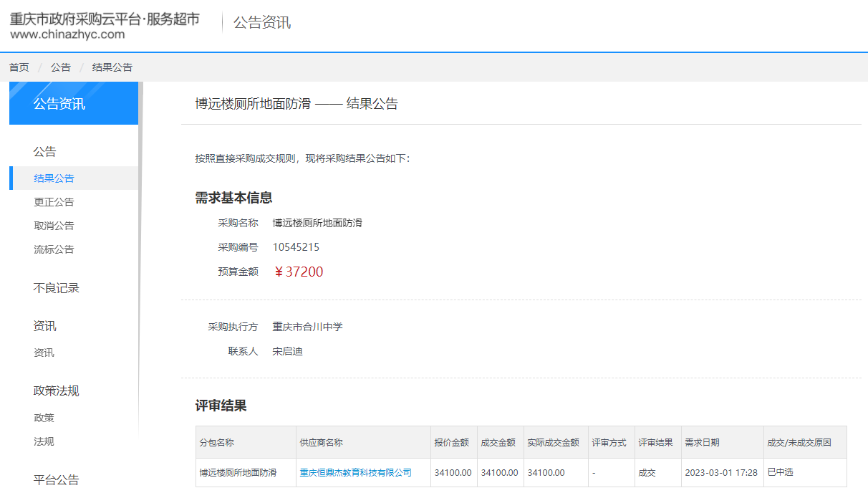Click the 需求日期 column header

[x=702, y=443]
